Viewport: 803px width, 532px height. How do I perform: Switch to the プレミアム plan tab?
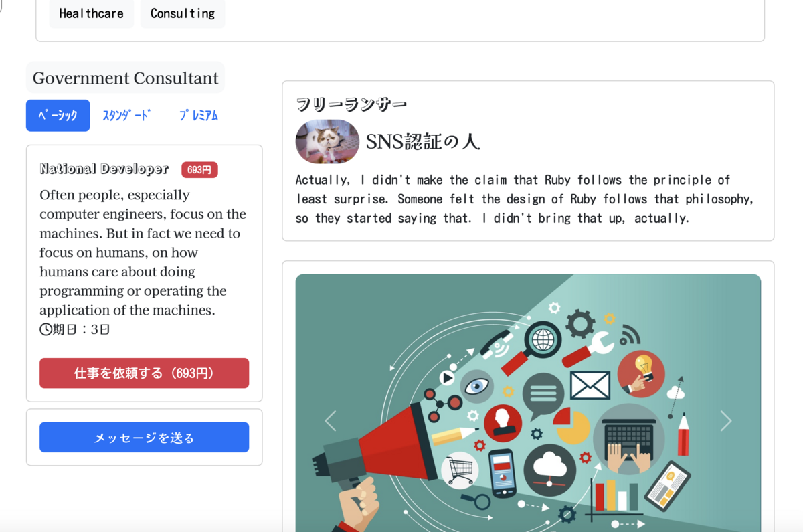click(199, 116)
